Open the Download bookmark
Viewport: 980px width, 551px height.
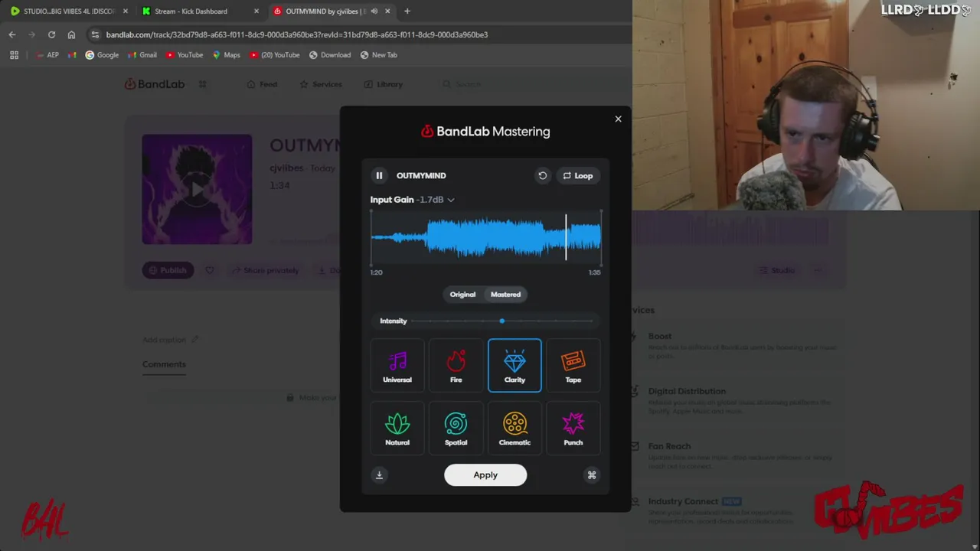point(330,55)
